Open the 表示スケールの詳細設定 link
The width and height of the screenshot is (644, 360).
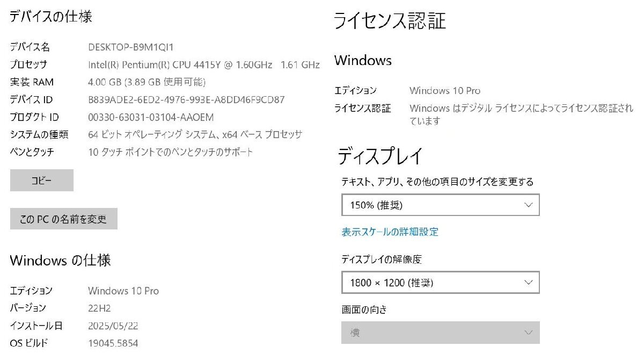pyautogui.click(x=390, y=232)
